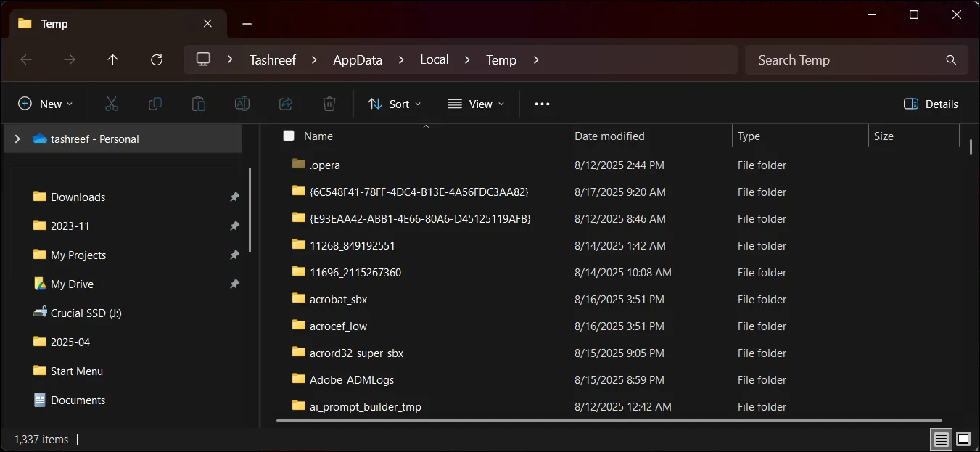Navigate to AppData via the breadcrumb
The height and width of the screenshot is (452, 980).
[357, 59]
